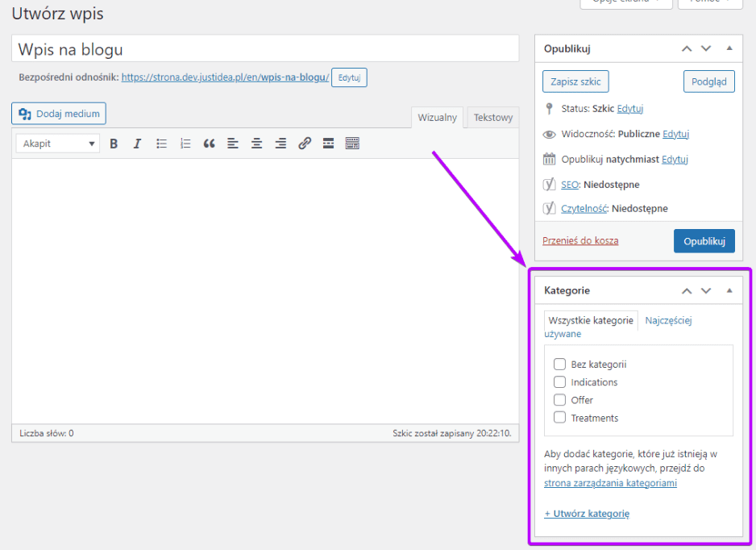Insert a bulleted list
Viewport: 756px width, 550px height.
[x=161, y=144]
